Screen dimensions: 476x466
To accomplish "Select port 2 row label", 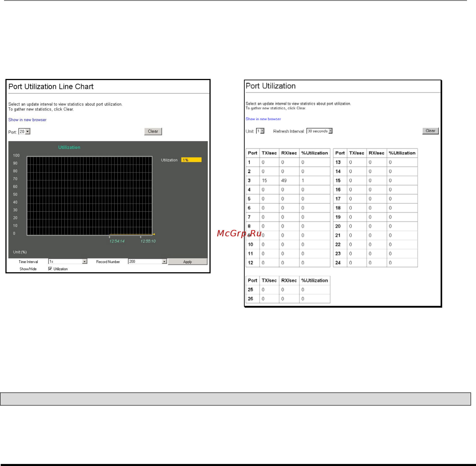I will [x=249, y=171].
